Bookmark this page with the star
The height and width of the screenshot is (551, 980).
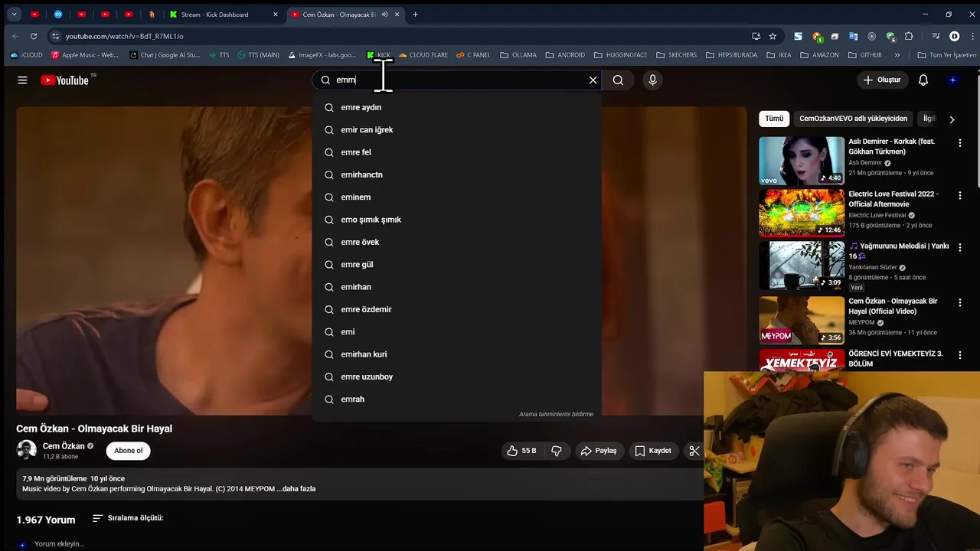773,36
